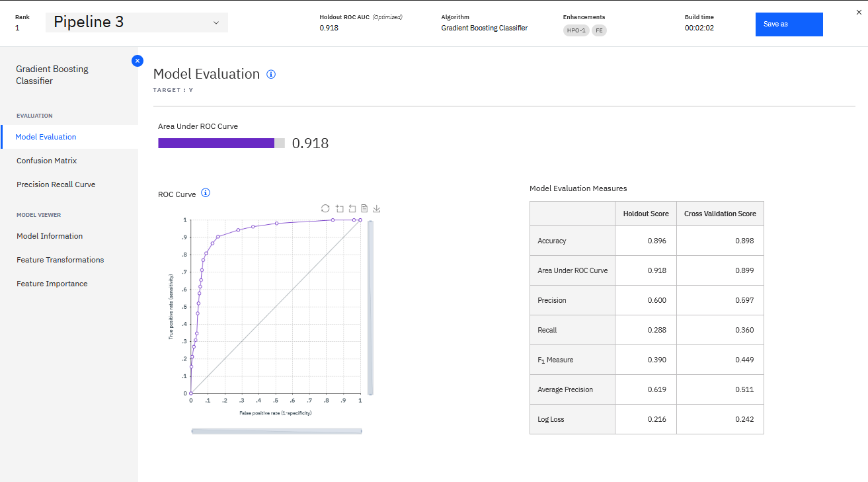Click the horizontal zoom slider below ROC chart
The image size is (868, 482).
coord(276,431)
